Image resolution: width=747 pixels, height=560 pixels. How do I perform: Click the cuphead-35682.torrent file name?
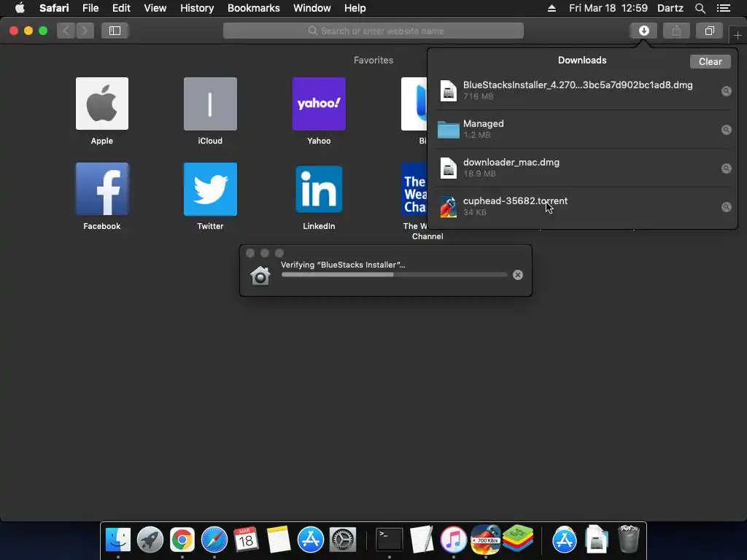click(515, 201)
